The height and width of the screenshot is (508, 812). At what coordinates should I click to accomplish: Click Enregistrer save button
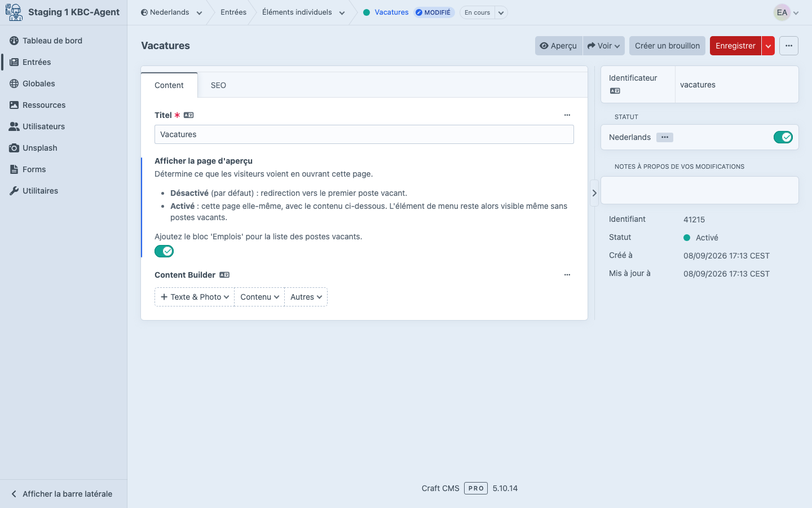click(x=735, y=46)
